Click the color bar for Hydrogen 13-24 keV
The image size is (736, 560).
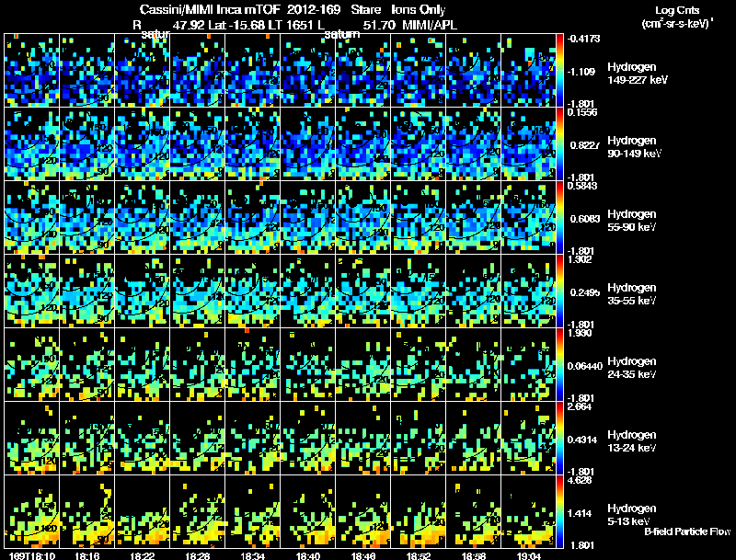point(559,439)
